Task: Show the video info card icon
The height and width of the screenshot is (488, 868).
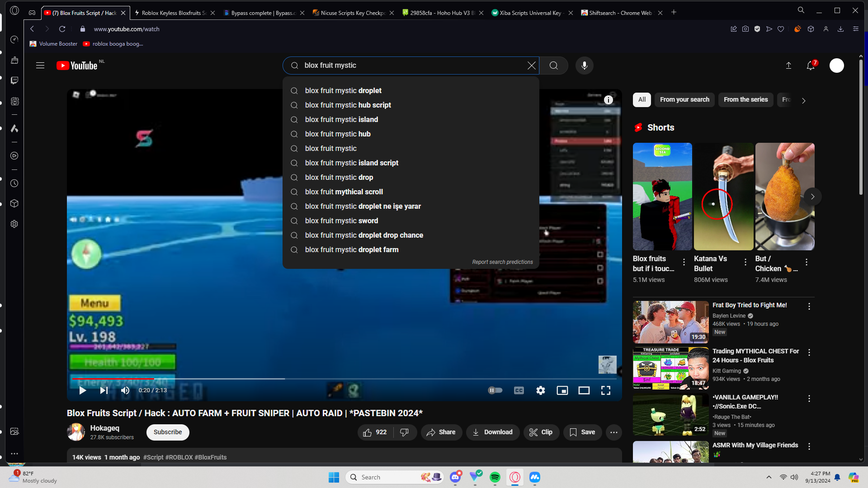Action: [609, 100]
